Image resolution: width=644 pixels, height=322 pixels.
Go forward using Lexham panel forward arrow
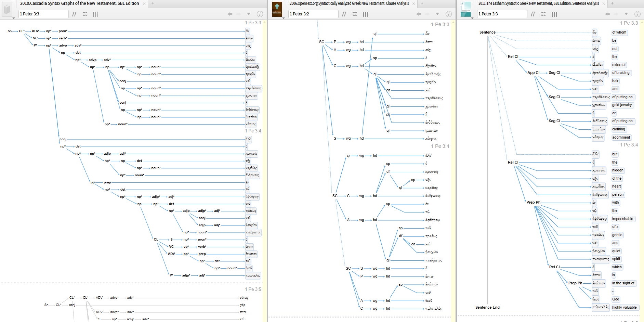click(616, 14)
